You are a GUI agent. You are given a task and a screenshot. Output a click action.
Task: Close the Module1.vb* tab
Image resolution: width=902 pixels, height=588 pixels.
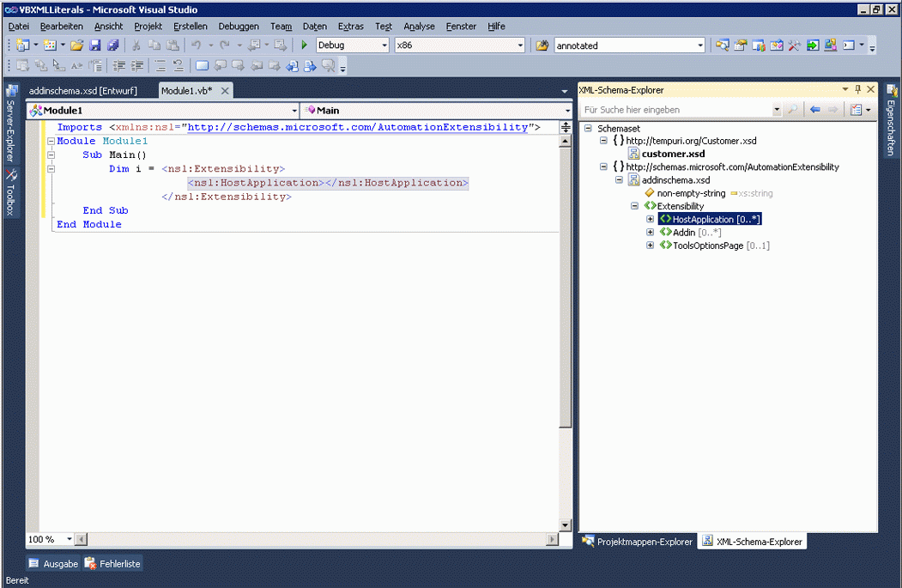[225, 91]
